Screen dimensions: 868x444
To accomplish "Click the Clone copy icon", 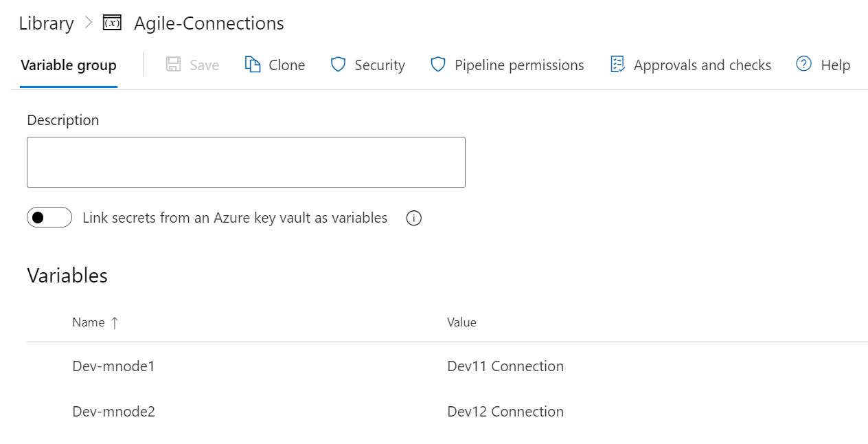I will 253,65.
